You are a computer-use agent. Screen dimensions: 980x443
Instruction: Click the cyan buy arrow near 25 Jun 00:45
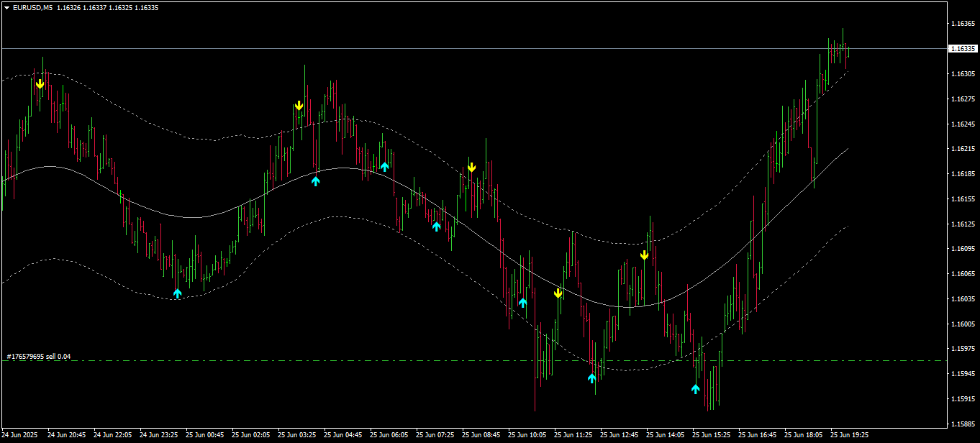click(x=178, y=293)
